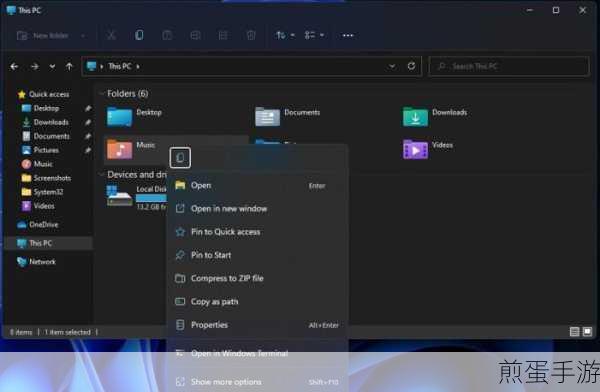
Task: Choose Open in the context menu
Action: pos(257,186)
